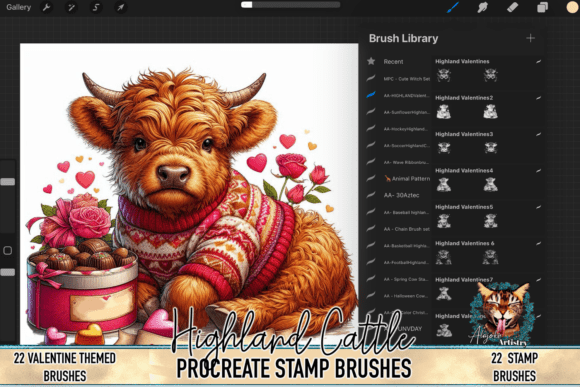Open the Actions wrench menu
This screenshot has height=387, width=580.
click(47, 7)
